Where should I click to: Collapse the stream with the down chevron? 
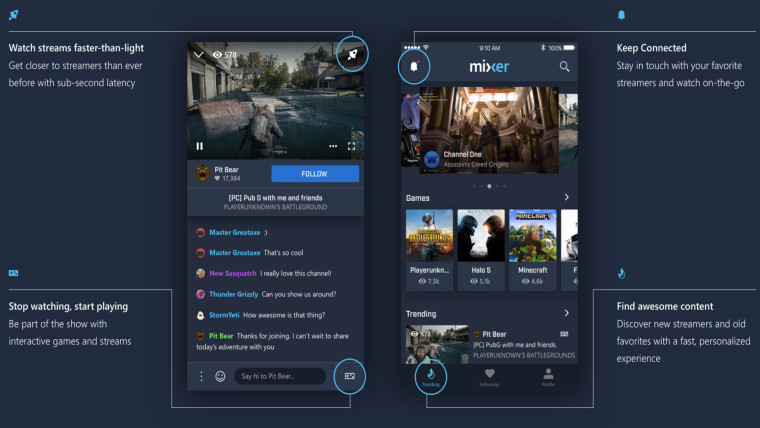point(198,55)
